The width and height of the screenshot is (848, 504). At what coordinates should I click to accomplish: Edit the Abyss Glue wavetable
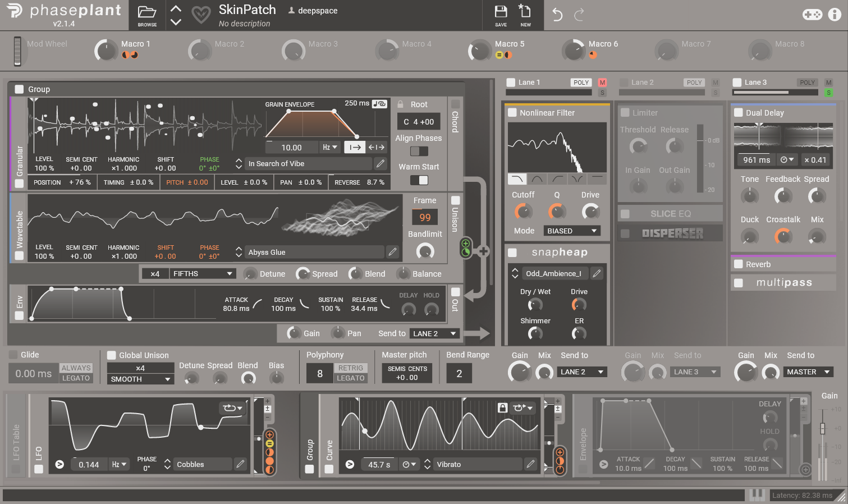[393, 252]
